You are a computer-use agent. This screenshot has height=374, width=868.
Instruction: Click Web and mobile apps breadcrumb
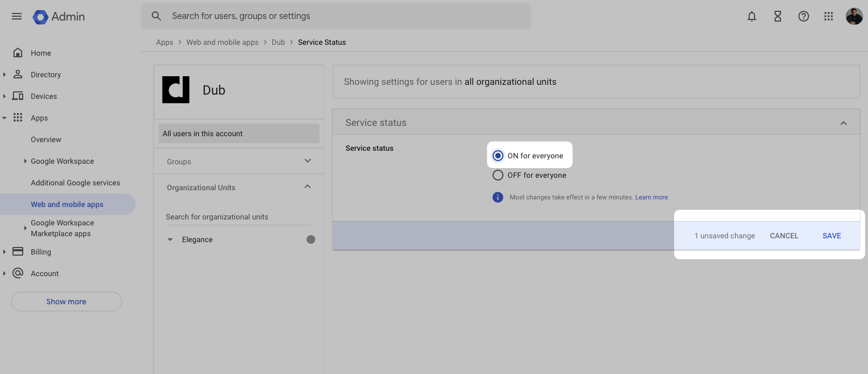coord(223,42)
